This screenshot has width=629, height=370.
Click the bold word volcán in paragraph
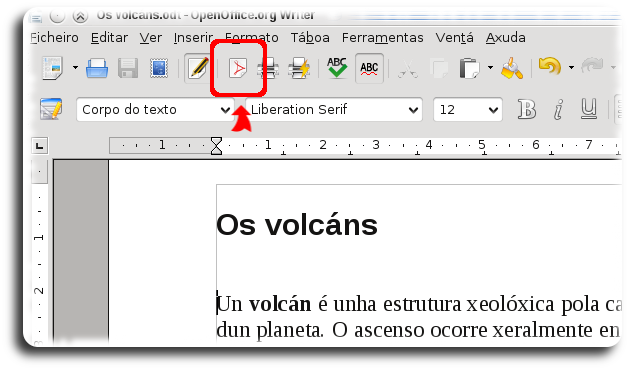[280, 304]
